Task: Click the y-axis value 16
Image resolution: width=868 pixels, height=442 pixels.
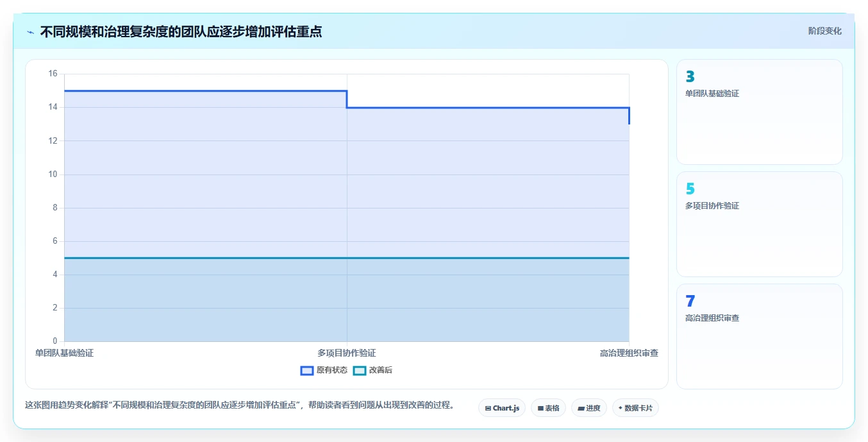Action: [x=53, y=74]
